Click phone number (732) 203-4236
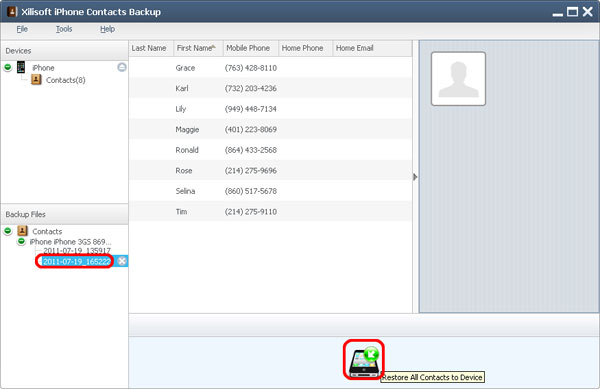This screenshot has height=389, width=600. (x=251, y=88)
